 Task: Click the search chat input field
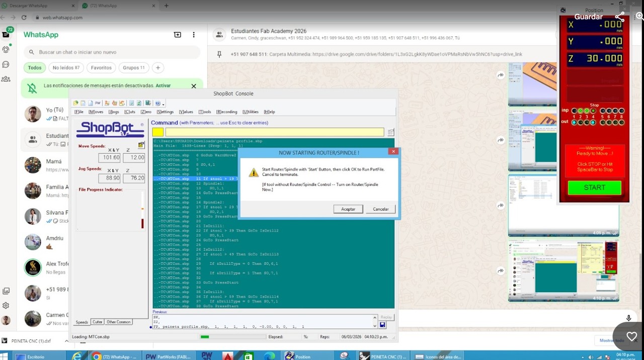click(x=113, y=52)
